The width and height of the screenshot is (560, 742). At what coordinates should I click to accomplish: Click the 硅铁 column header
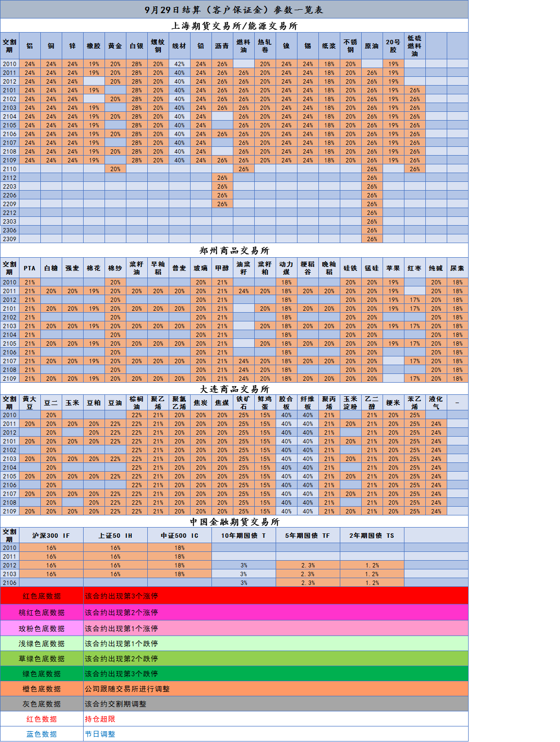350,268
